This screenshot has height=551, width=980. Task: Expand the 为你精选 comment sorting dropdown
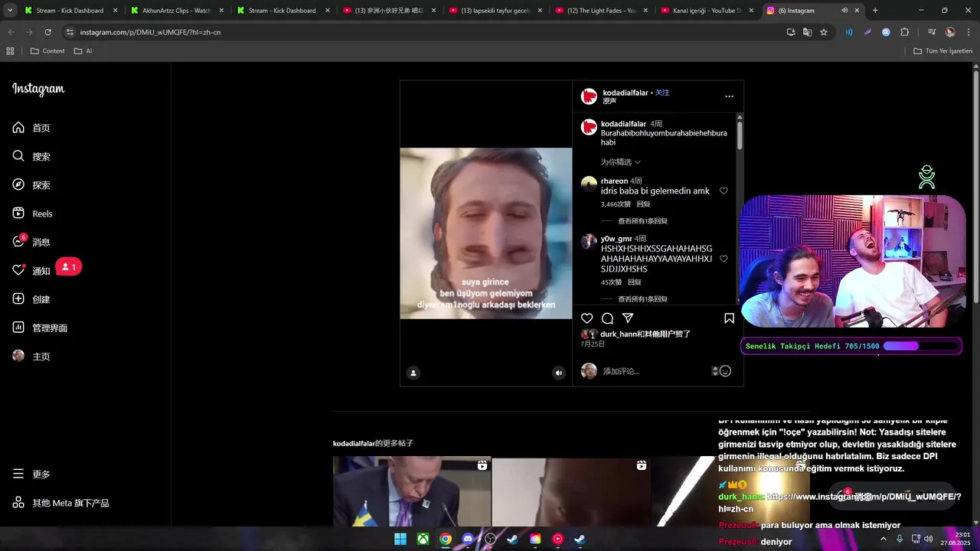point(620,162)
